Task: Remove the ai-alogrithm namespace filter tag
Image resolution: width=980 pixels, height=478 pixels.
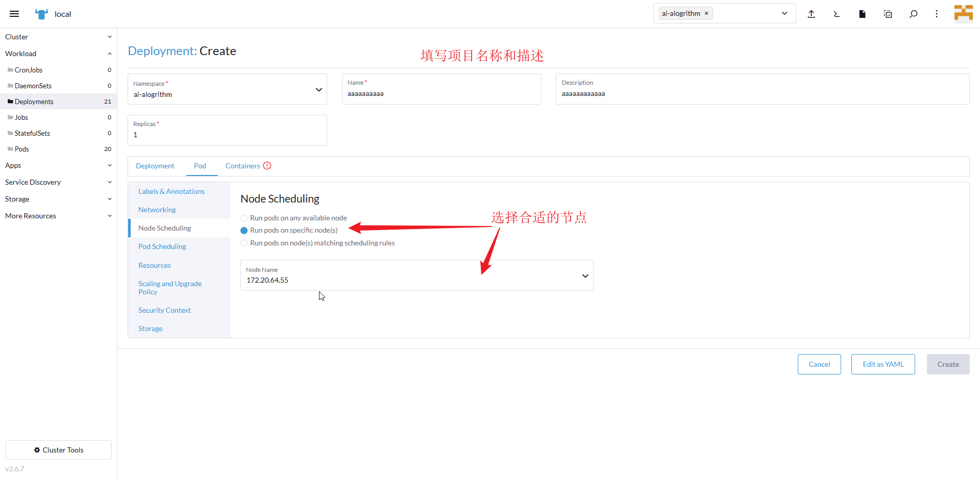Action: (x=706, y=14)
